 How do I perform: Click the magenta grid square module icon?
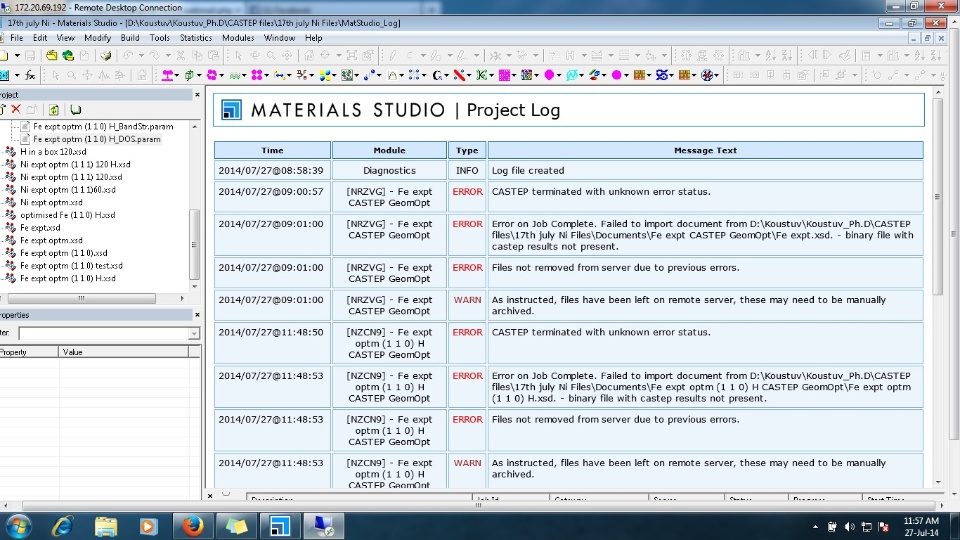coord(504,75)
